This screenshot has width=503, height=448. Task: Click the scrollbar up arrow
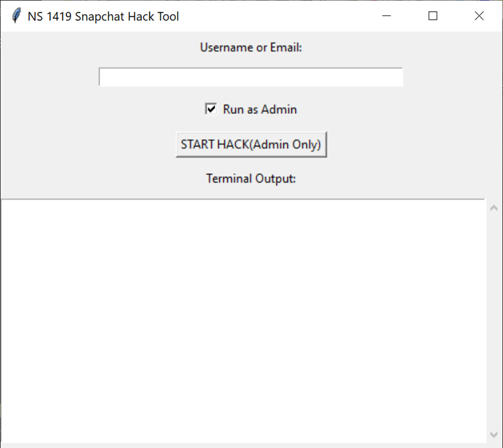494,208
